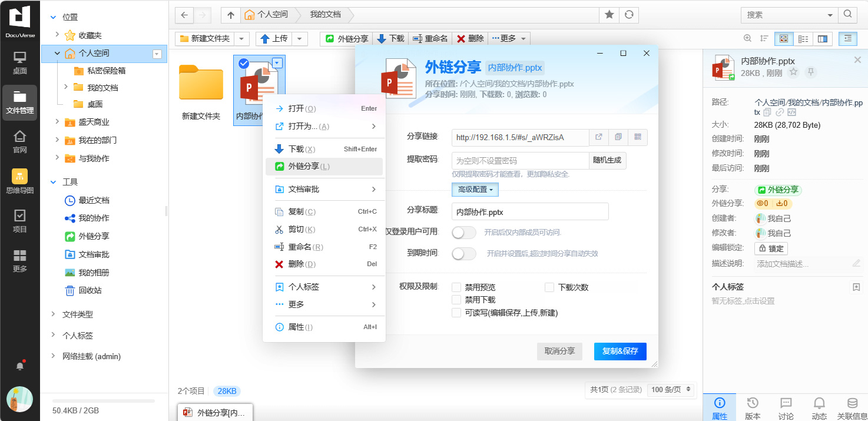The image size is (868, 421).
Task: Select Rename from the context menu
Action: click(x=305, y=247)
